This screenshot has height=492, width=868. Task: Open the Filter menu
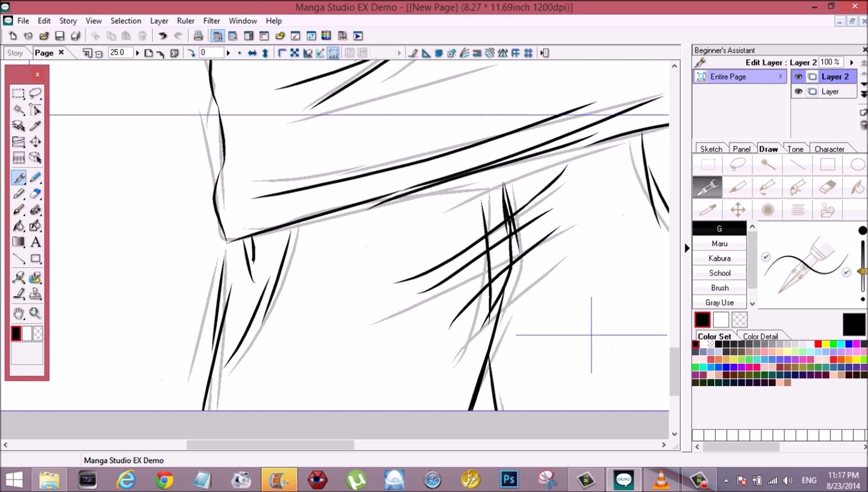point(211,20)
